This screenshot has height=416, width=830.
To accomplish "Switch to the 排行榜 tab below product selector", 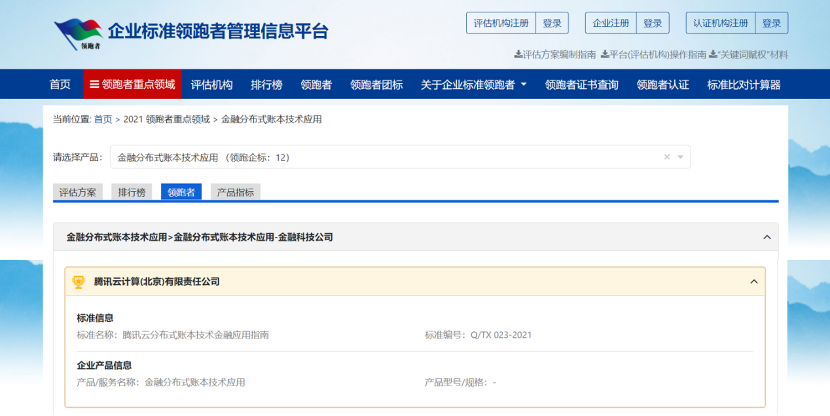I will point(132,192).
